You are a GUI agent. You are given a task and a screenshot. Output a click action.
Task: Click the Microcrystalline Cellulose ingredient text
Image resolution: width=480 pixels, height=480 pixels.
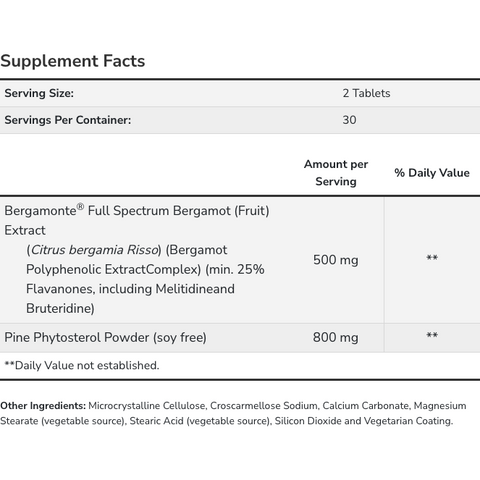tap(147, 406)
